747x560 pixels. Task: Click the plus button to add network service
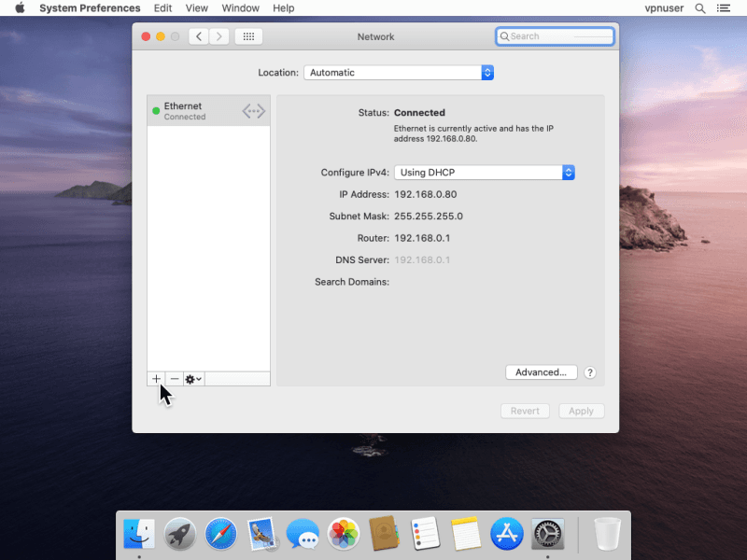pyautogui.click(x=156, y=379)
